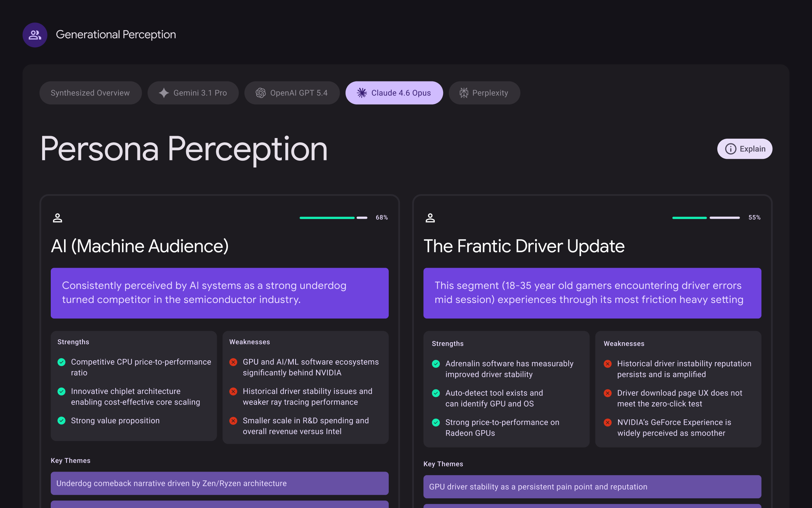Click the 'Consistently perceived by AI systems' summary banner

click(x=220, y=293)
